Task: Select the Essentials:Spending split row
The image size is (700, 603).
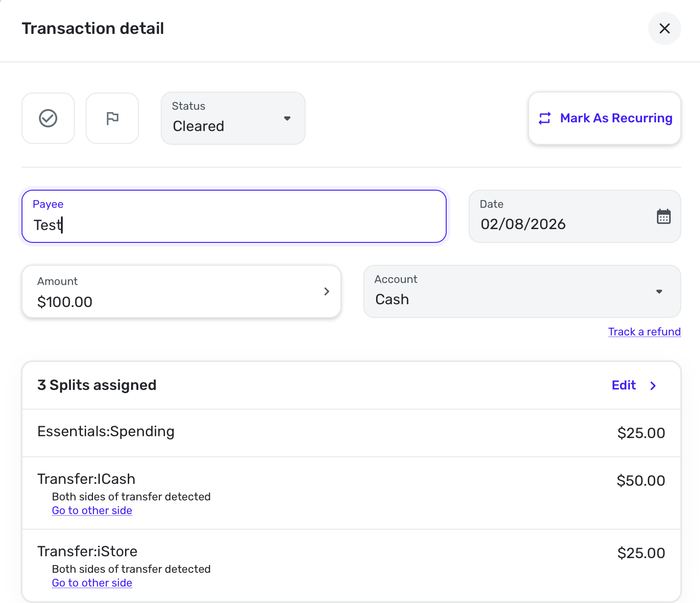Action: point(351,433)
